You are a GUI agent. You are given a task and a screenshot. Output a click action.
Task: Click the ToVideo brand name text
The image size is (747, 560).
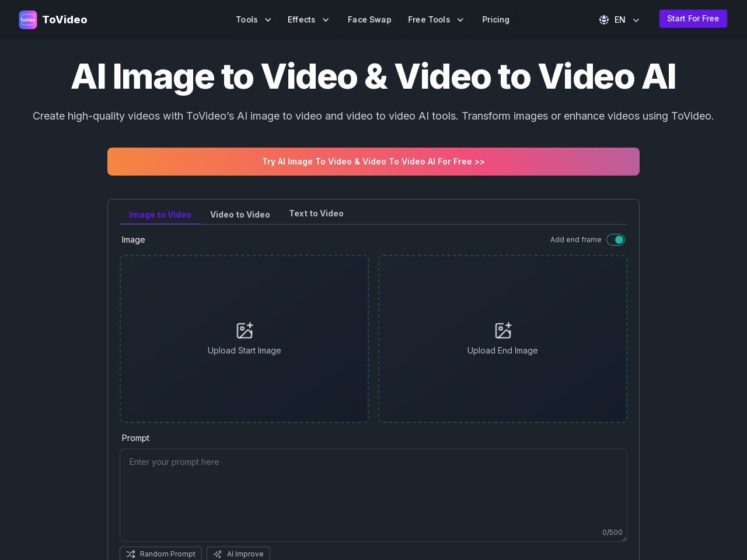[65, 20]
